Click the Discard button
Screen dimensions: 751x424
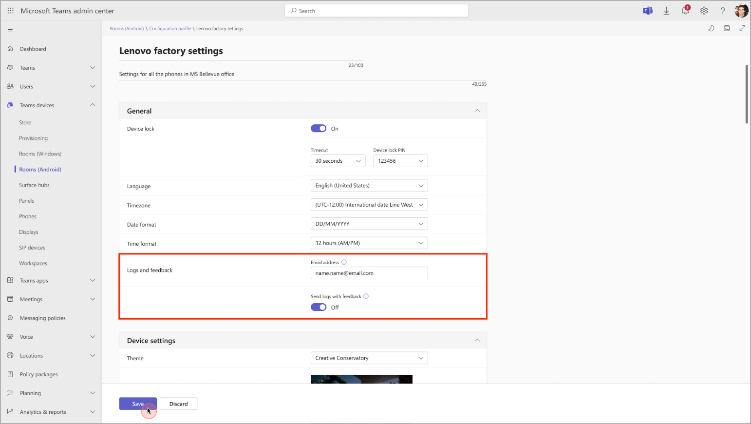tap(179, 404)
